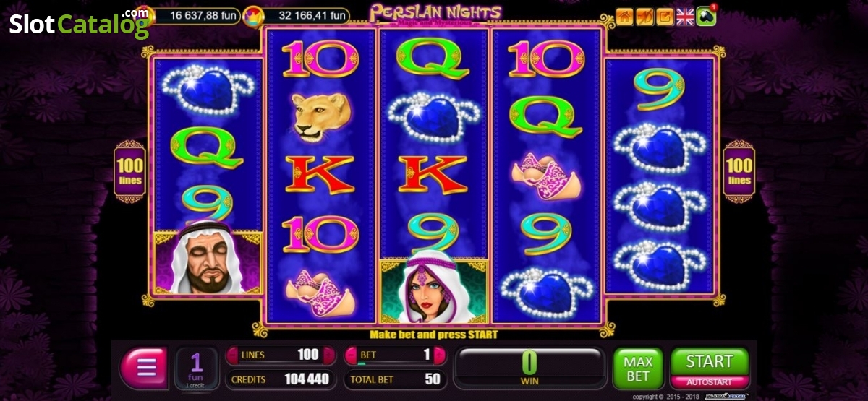Toggle the muted sound icon
Screen dimensions: 868x401
pos(644,16)
